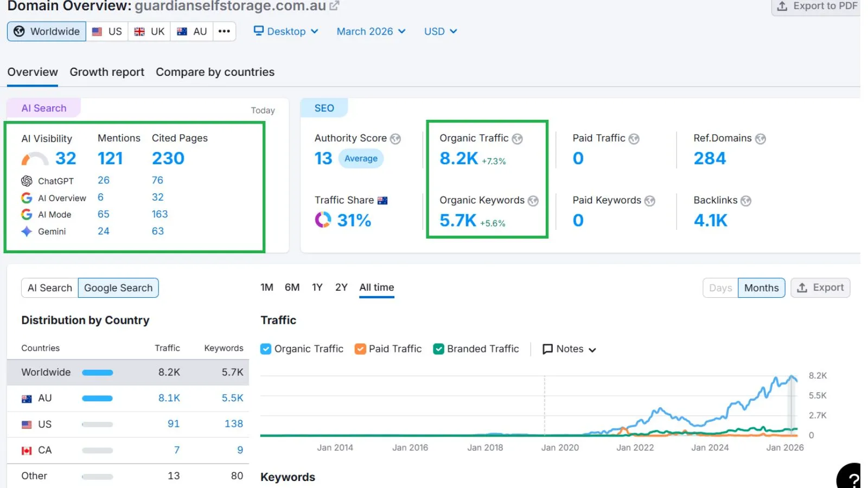Viewport: 868px width, 488px height.
Task: Click the Google icon beside AI Overview
Action: [x=27, y=198]
